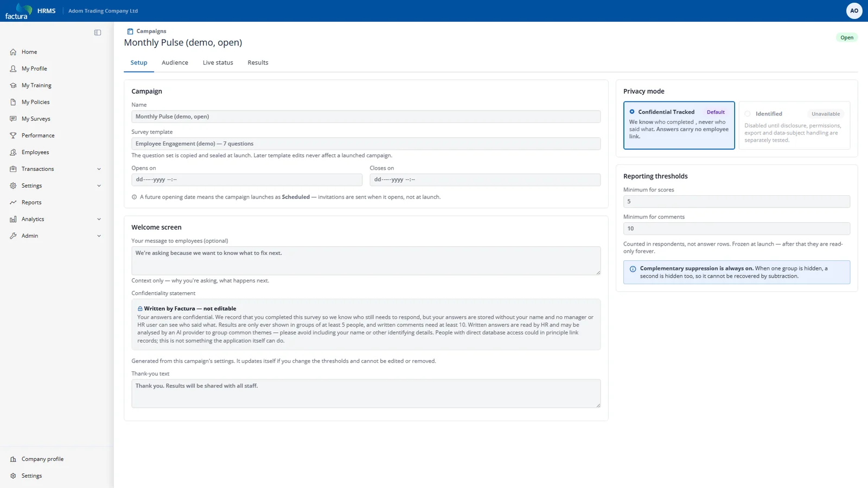Image resolution: width=868 pixels, height=488 pixels.
Task: Expand the Analytics menu chevron
Action: tap(99, 219)
